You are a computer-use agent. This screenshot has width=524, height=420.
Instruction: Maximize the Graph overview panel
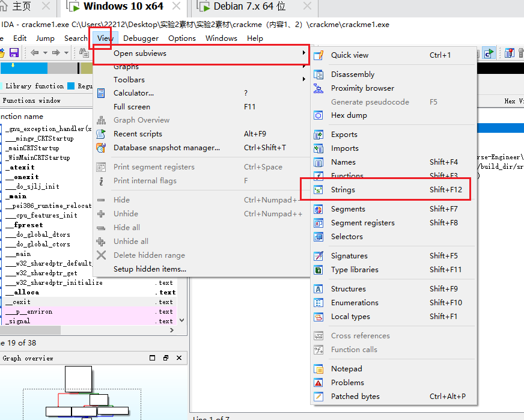pos(153,358)
